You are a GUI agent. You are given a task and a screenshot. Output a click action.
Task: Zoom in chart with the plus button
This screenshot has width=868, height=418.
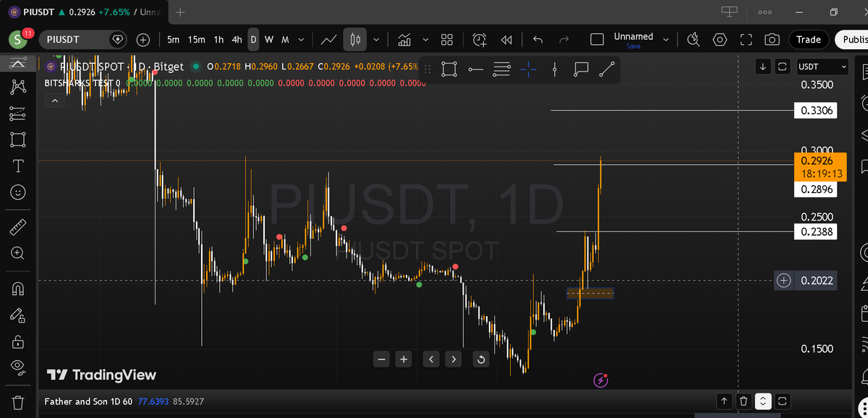pos(404,359)
